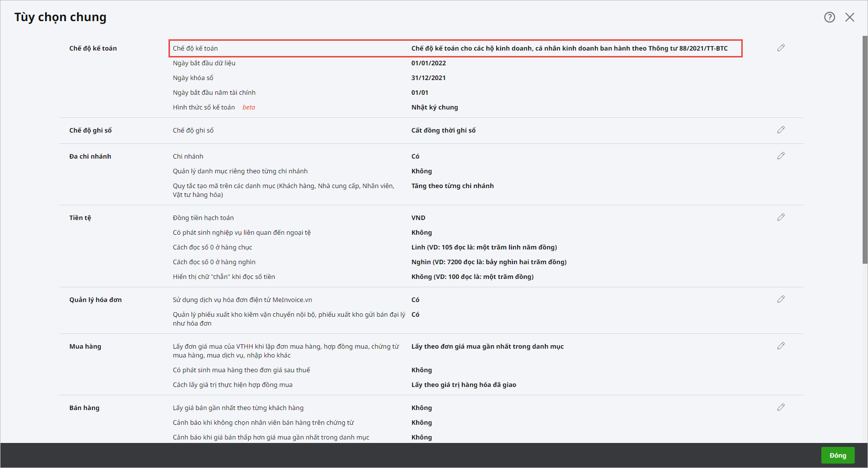Viewport: 868px width, 468px height.
Task: Click the MeInvoice.vn electronic invoice setting label
Action: (x=242, y=300)
